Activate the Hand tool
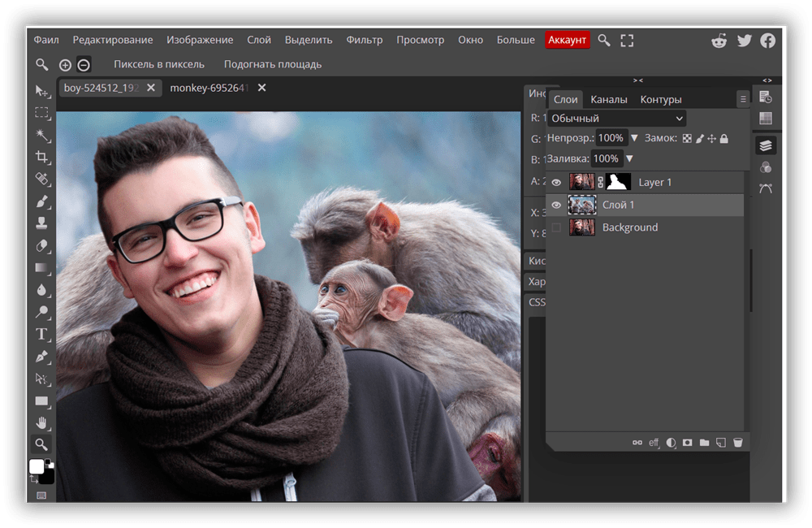The height and width of the screenshot is (528, 812). (x=41, y=422)
